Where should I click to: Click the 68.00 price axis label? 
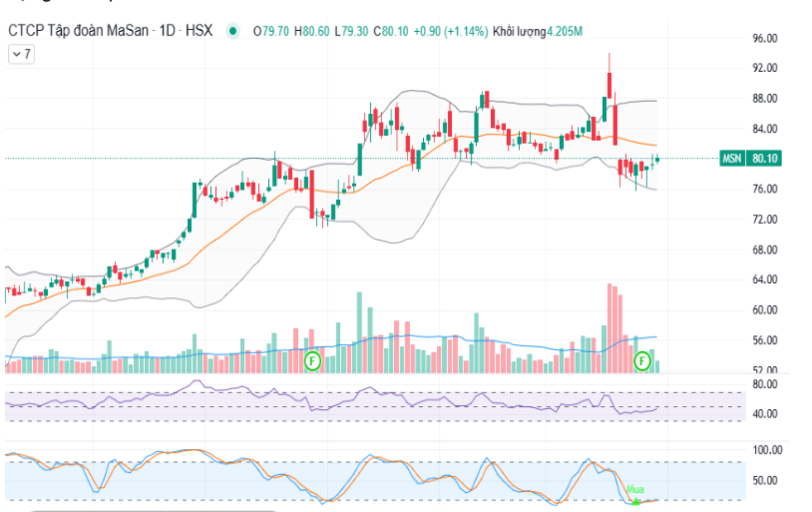tap(765, 250)
